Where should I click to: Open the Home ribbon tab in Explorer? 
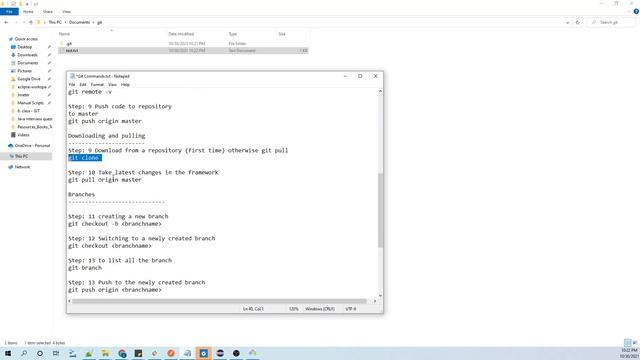(28, 11)
